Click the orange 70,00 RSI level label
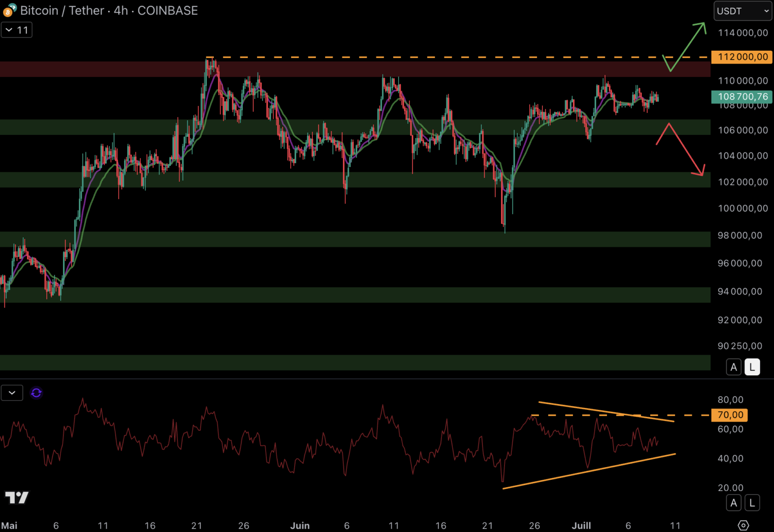This screenshot has height=532, width=774. (730, 415)
